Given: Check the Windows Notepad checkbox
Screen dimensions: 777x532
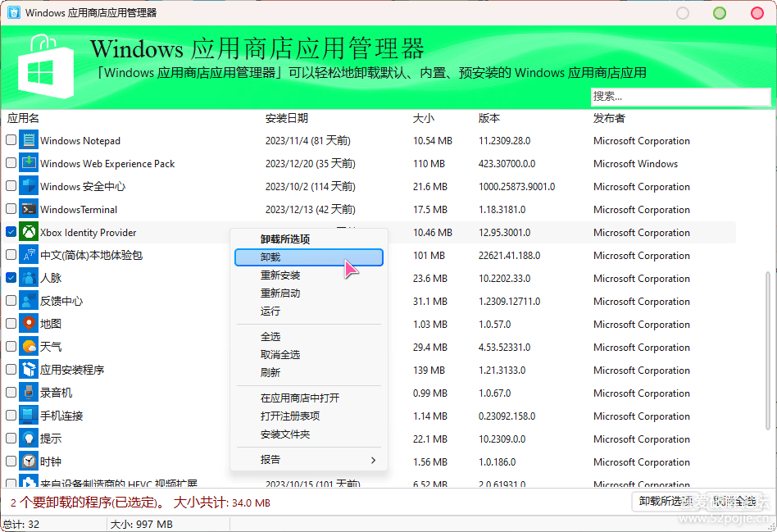Looking at the screenshot, I should 11,140.
